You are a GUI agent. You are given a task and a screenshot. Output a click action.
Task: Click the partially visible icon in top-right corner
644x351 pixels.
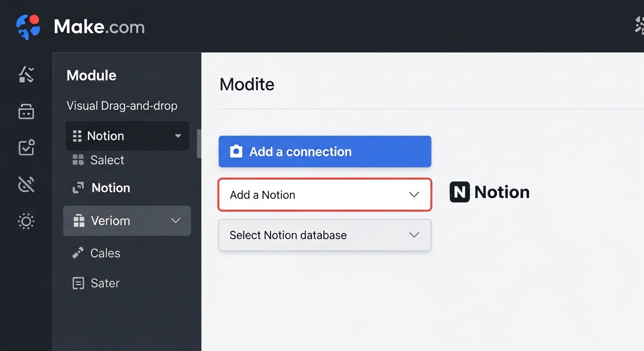tap(639, 25)
